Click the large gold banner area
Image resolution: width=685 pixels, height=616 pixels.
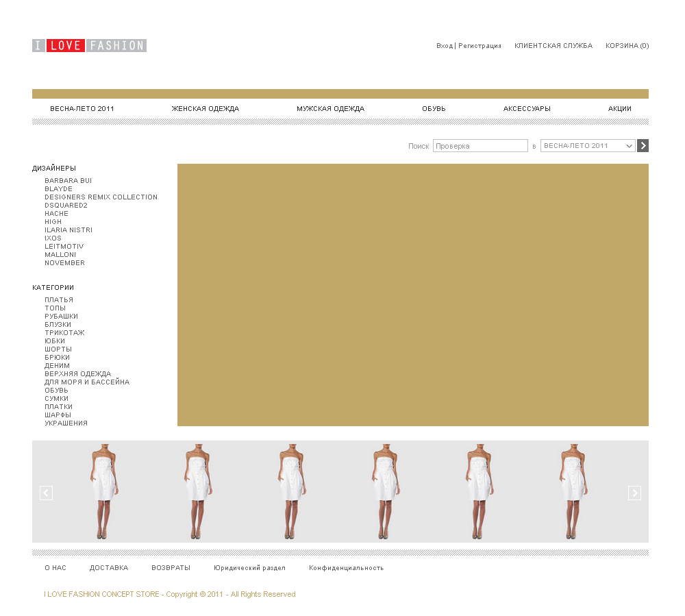pyautogui.click(x=412, y=295)
